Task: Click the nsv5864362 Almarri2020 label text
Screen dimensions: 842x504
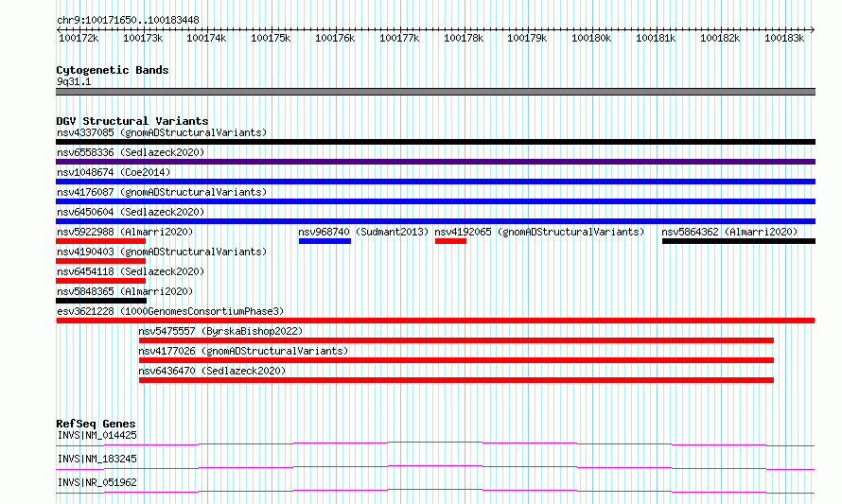Action: [x=729, y=232]
